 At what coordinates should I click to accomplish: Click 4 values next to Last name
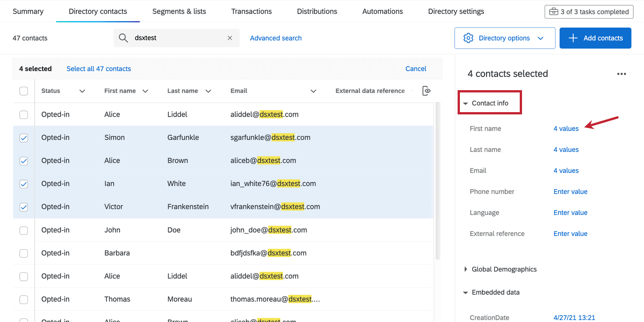[566, 150]
